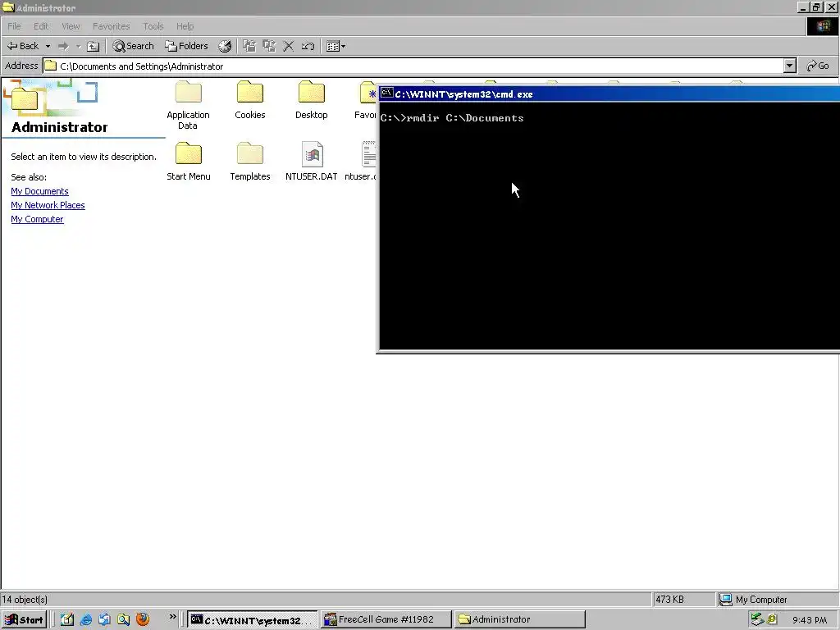
Task: Open the Search pane from toolbar
Action: [x=134, y=46]
